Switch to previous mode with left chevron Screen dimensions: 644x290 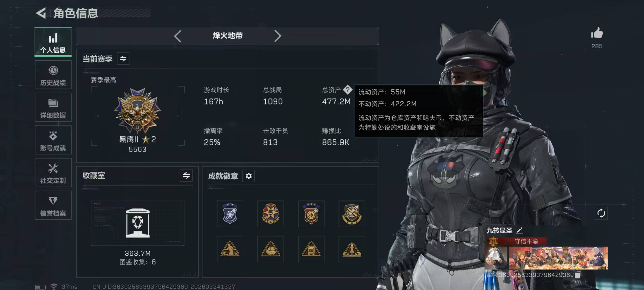coord(178,36)
